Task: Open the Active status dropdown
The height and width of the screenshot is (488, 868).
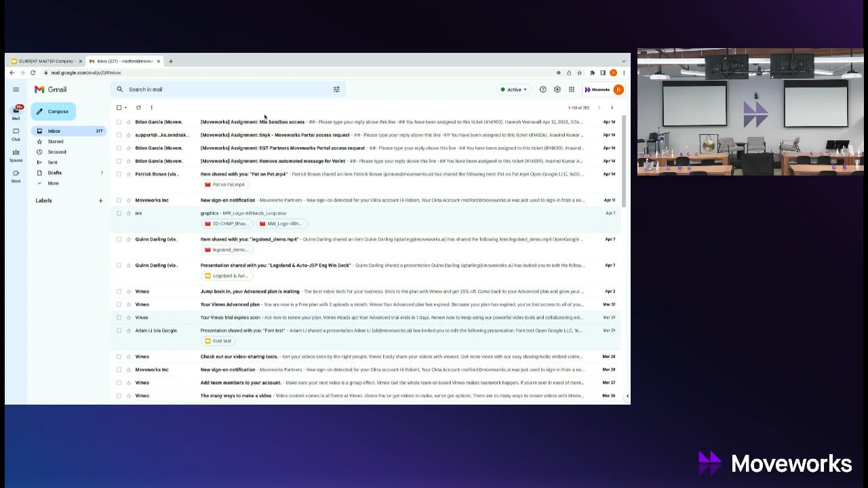Action: tap(513, 89)
